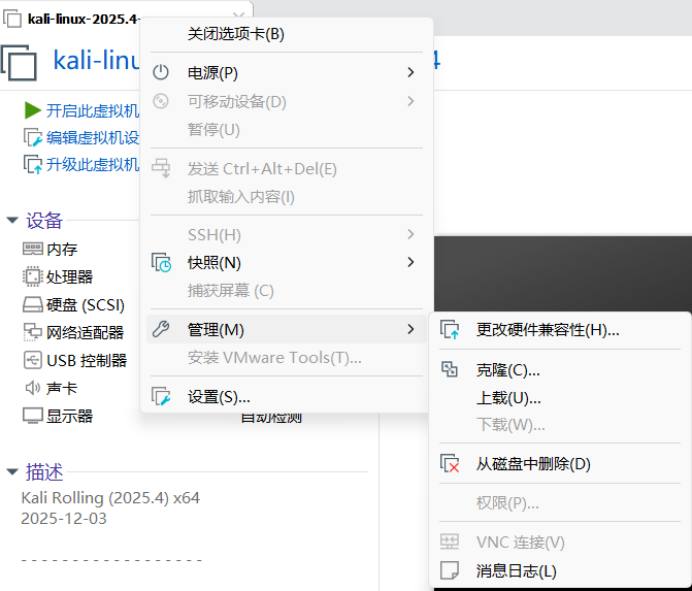Click the small VM icon in the kali-linux tab

(x=12, y=19)
